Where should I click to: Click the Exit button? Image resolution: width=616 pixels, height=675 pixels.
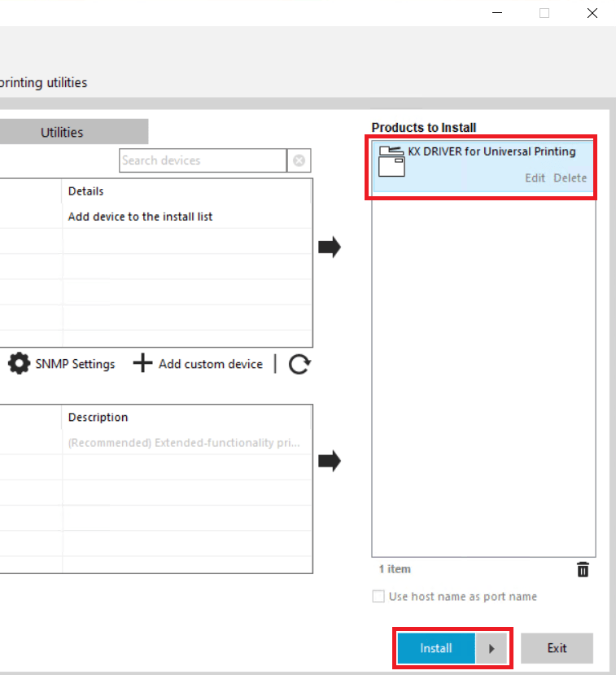557,648
